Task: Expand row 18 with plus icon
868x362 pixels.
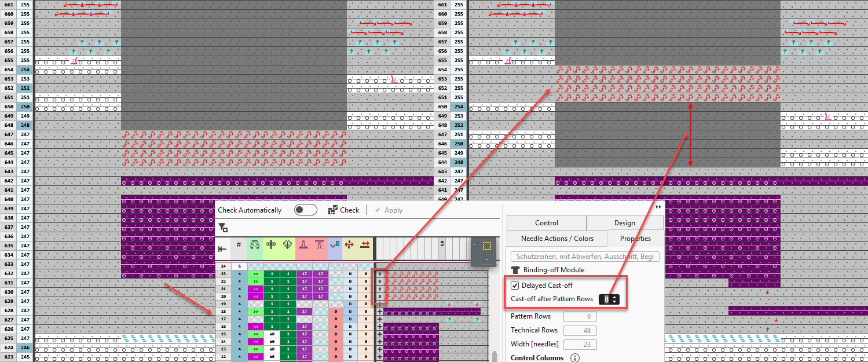Action: point(380,312)
